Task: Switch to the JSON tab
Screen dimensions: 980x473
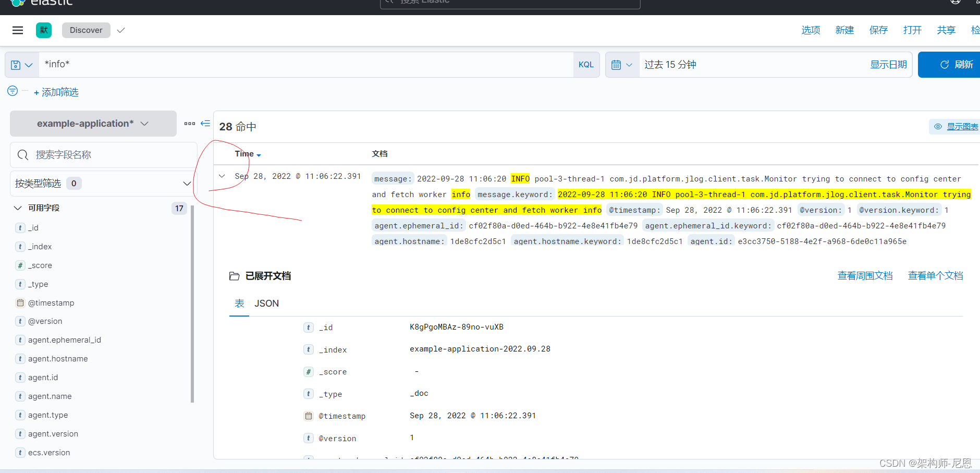Action: tap(266, 304)
